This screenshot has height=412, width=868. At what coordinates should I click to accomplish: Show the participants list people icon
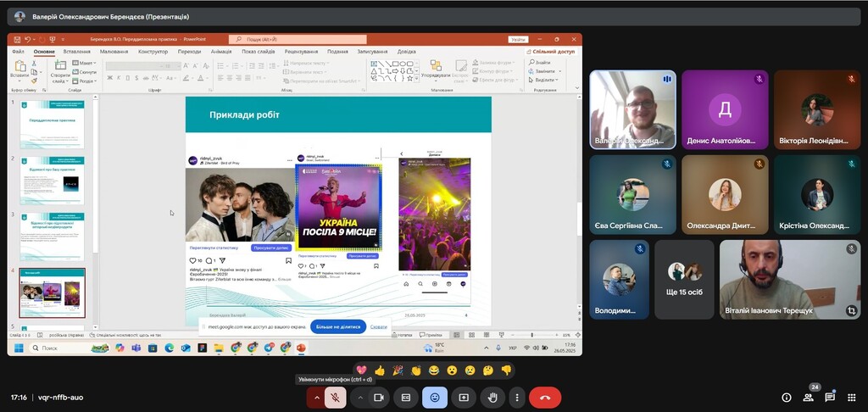click(x=808, y=397)
